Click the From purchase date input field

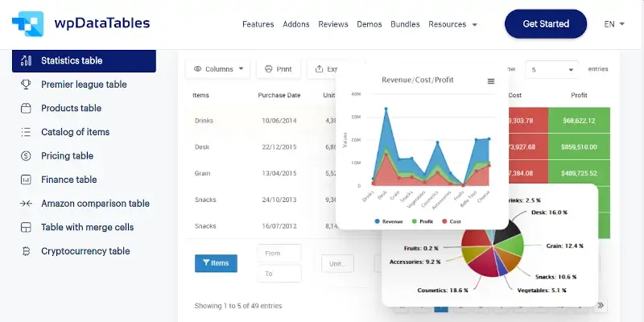coord(279,253)
